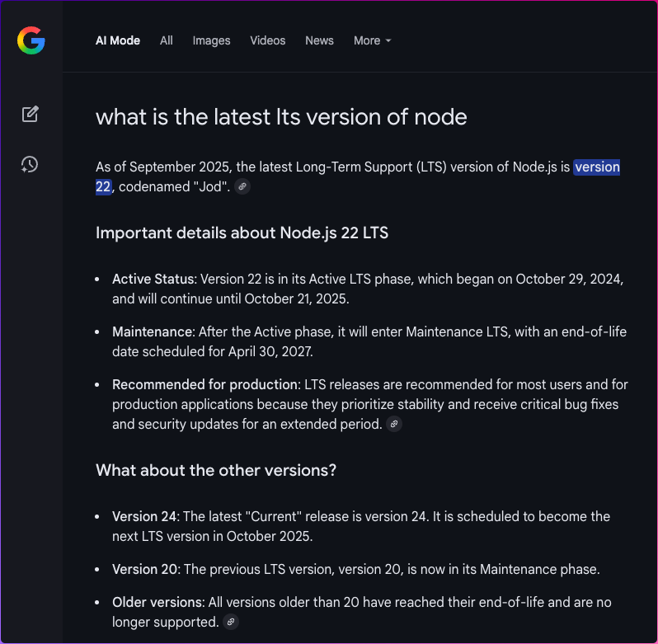658x644 pixels.
Task: Open source link after "no longer supported"
Action: (231, 622)
